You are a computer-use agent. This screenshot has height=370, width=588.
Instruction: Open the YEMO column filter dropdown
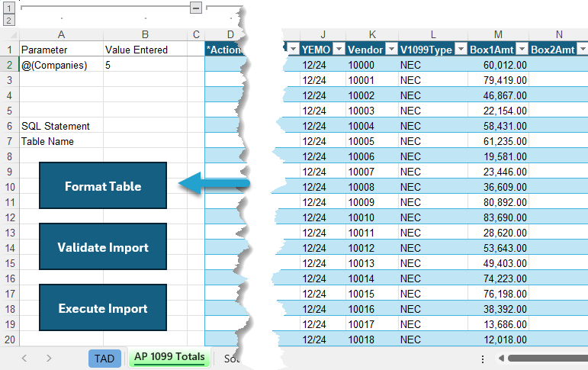click(339, 49)
